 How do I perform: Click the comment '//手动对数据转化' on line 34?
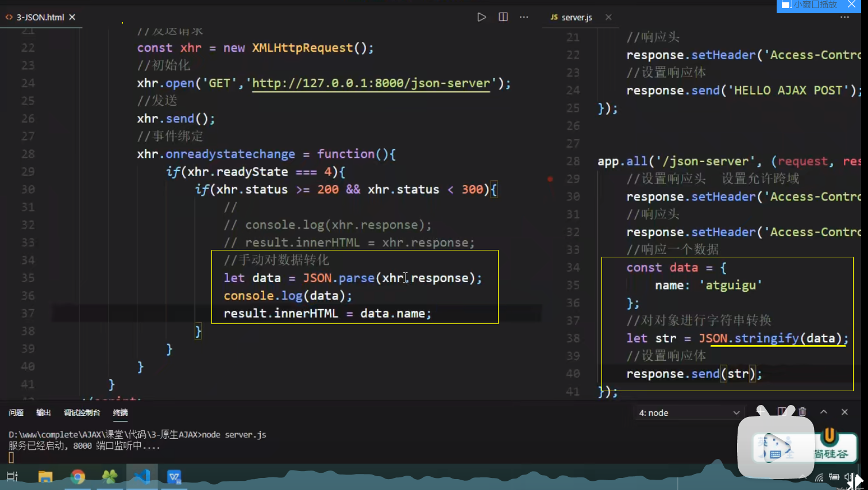pyautogui.click(x=276, y=260)
